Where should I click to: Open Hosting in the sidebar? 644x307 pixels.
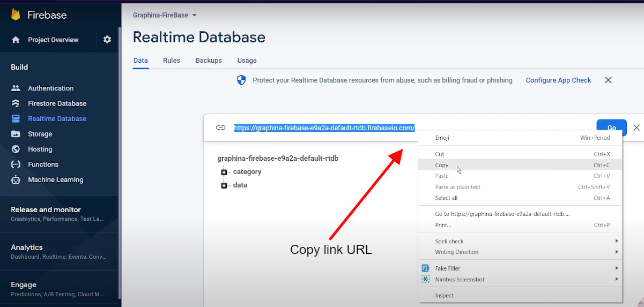pos(40,149)
